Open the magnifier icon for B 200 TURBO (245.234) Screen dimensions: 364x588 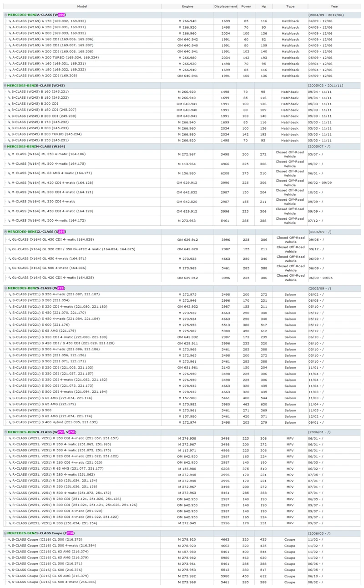coord(10,134)
